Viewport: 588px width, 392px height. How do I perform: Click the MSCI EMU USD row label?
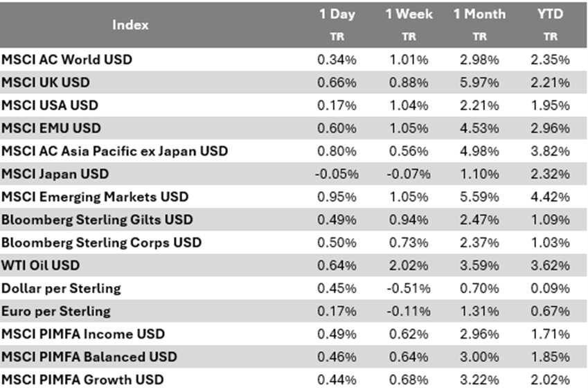pos(51,128)
